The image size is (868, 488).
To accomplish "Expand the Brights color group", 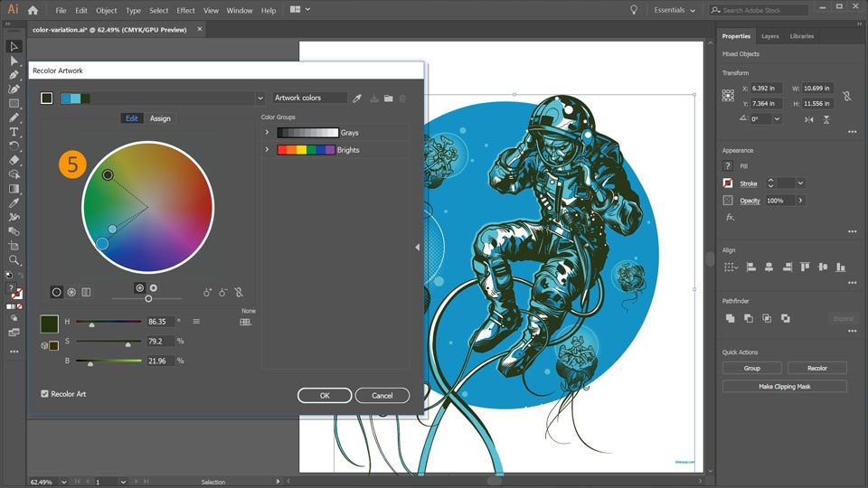I will (x=267, y=149).
